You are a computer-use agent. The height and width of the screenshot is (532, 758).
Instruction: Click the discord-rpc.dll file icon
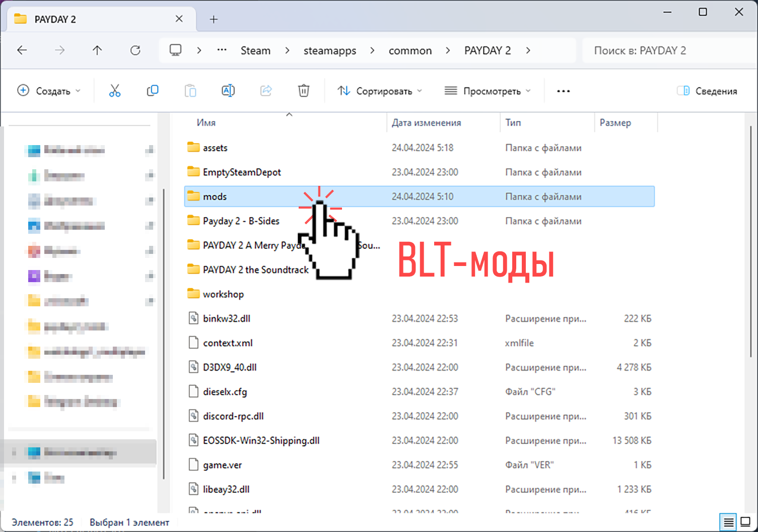[193, 416]
